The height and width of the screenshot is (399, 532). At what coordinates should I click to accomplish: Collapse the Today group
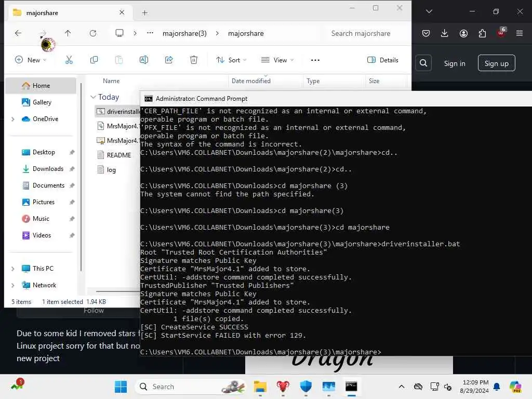(93, 97)
